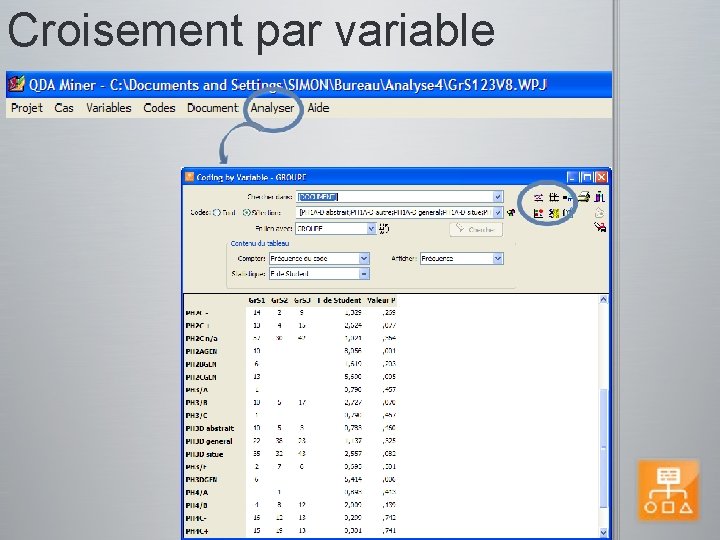Click the T de Student column header
The height and width of the screenshot is (540, 720).
[x=339, y=300]
